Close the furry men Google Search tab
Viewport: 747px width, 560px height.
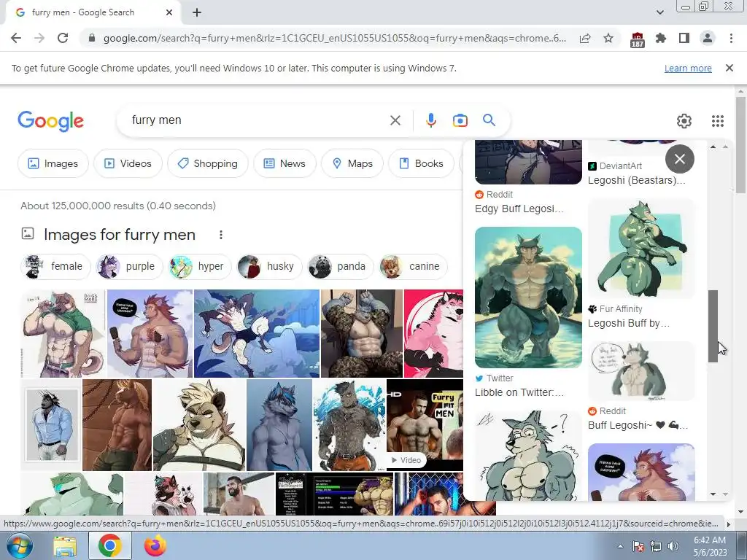[169, 12]
